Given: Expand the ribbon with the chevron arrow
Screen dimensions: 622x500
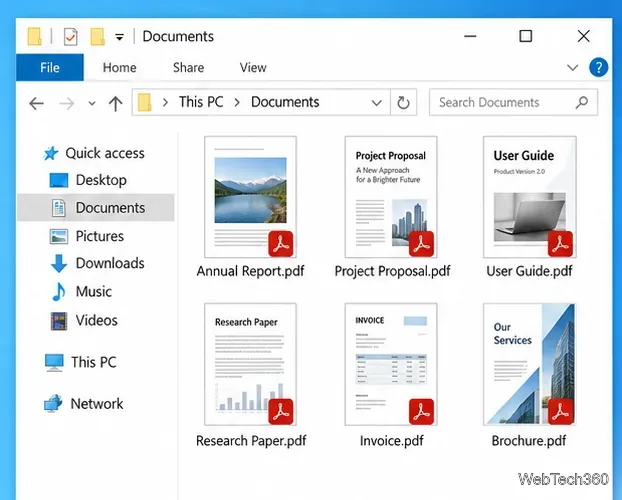Looking at the screenshot, I should [572, 67].
